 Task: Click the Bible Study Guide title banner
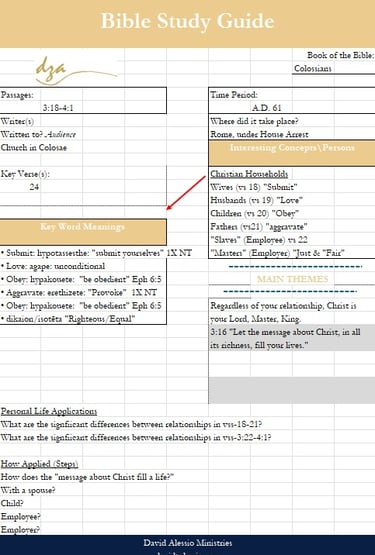[187, 23]
